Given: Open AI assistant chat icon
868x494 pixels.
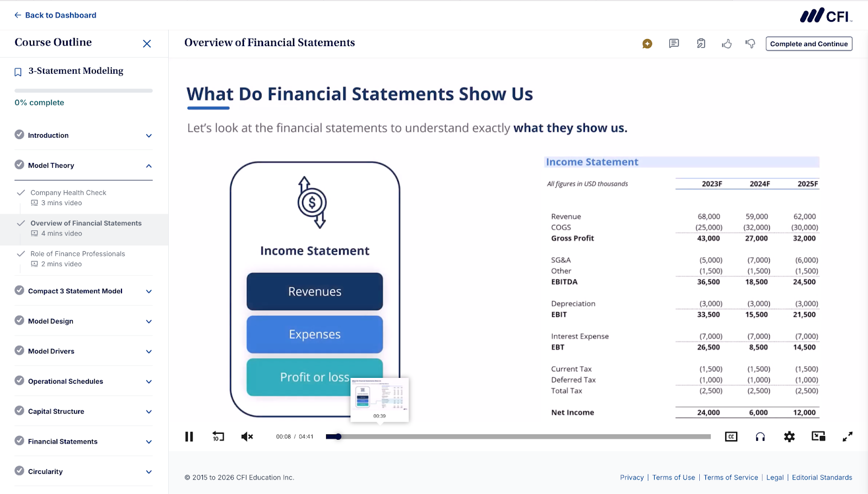Looking at the screenshot, I should click(x=647, y=44).
